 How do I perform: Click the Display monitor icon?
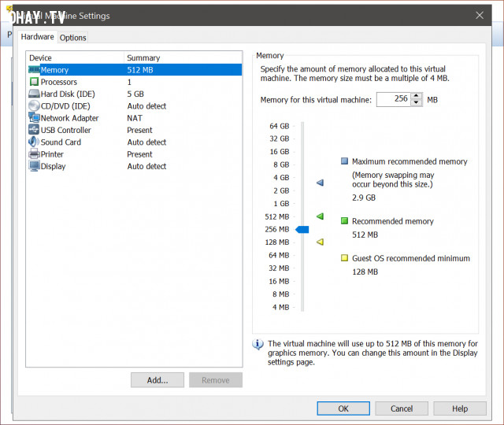point(34,166)
